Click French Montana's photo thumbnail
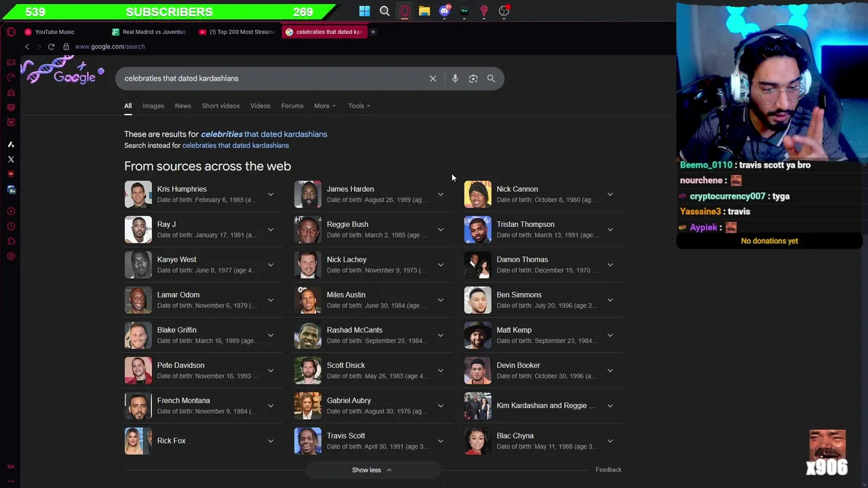 coord(138,406)
